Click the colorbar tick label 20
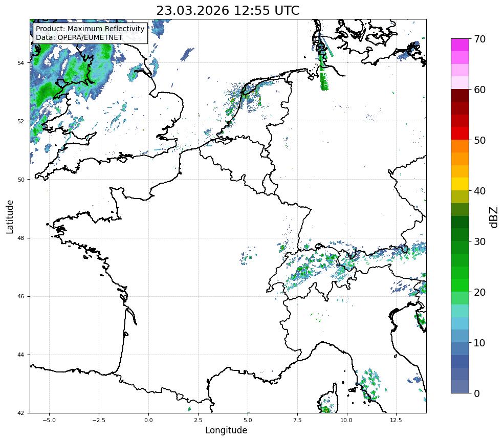The width and height of the screenshot is (504, 440). pos(479,292)
